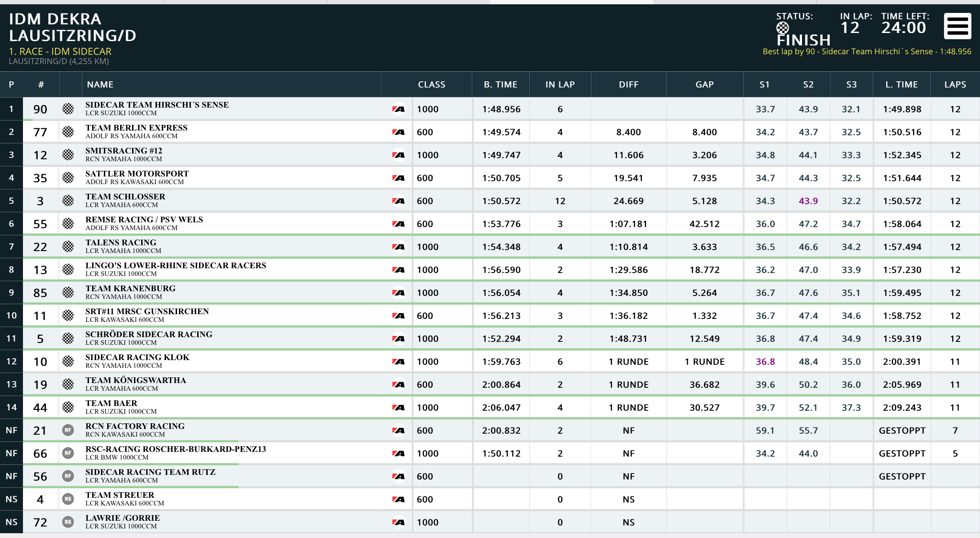Click the IDM DEKRA LAUSITZRING/D title

pyautogui.click(x=73, y=27)
